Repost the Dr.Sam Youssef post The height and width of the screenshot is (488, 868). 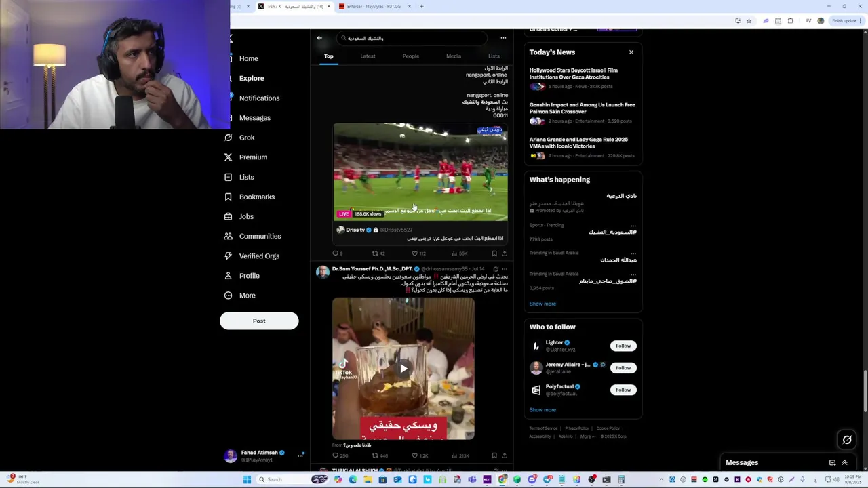[x=375, y=455]
